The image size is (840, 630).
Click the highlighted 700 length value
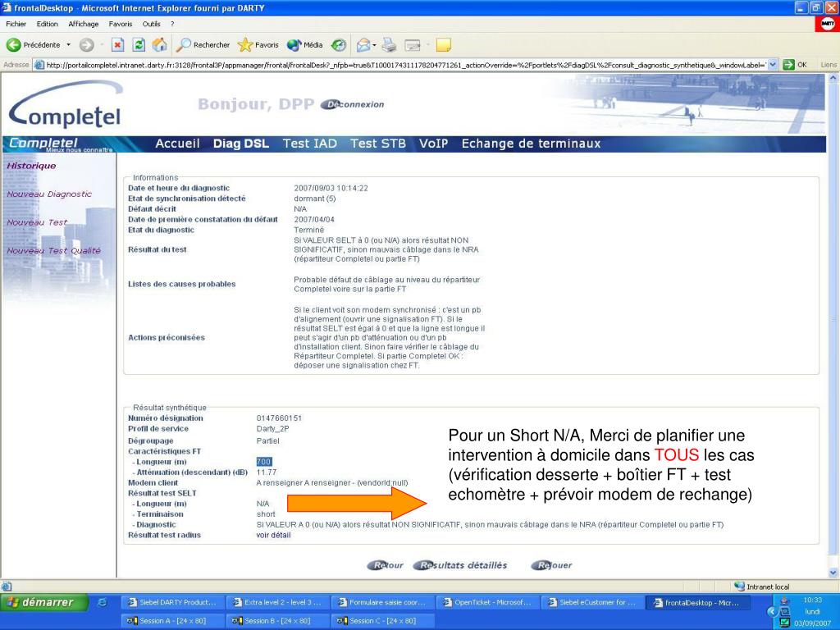click(x=264, y=462)
